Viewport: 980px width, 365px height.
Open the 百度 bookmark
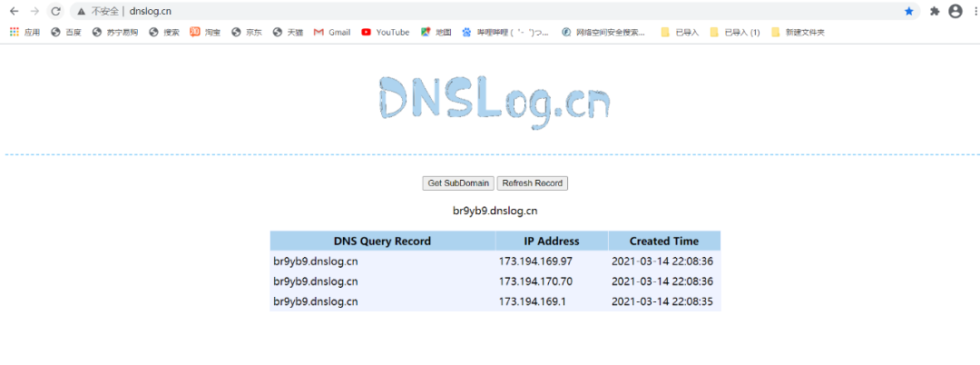point(66,32)
